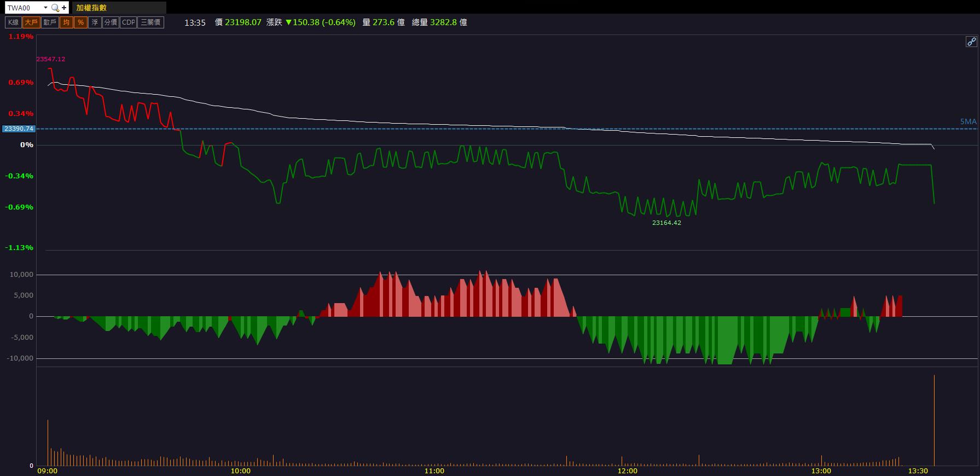Enable the 浮 floating option
980x476 pixels.
point(95,22)
